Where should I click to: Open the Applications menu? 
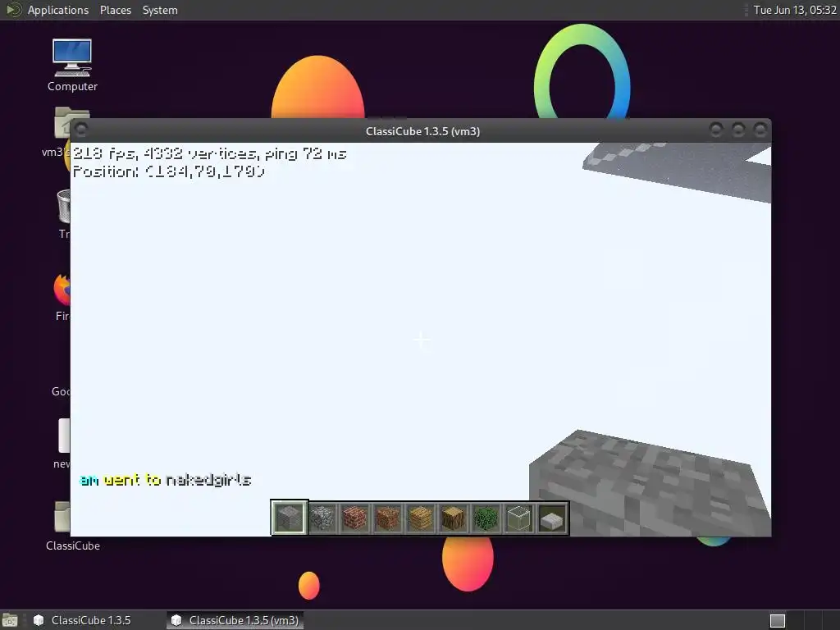pos(58,10)
